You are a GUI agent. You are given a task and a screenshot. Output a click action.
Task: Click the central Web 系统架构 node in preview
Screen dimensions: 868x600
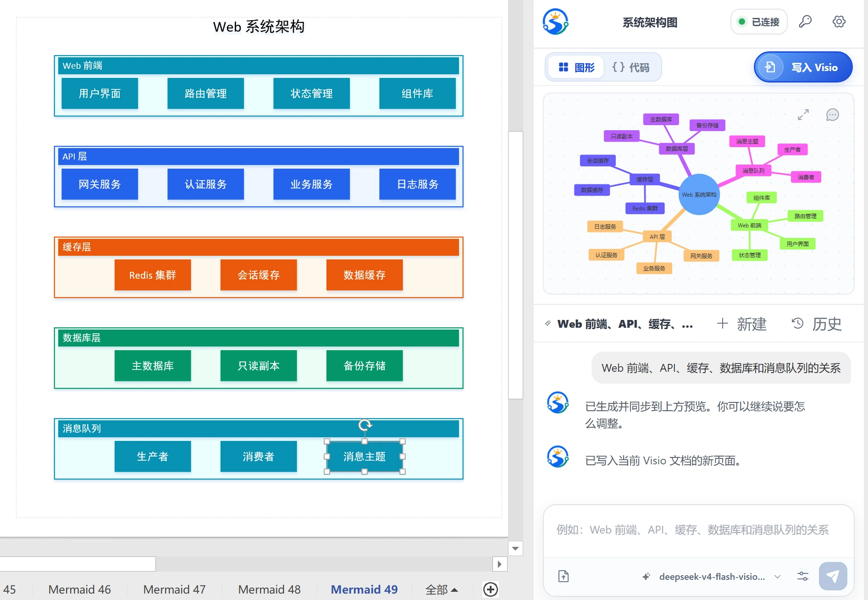[699, 194]
